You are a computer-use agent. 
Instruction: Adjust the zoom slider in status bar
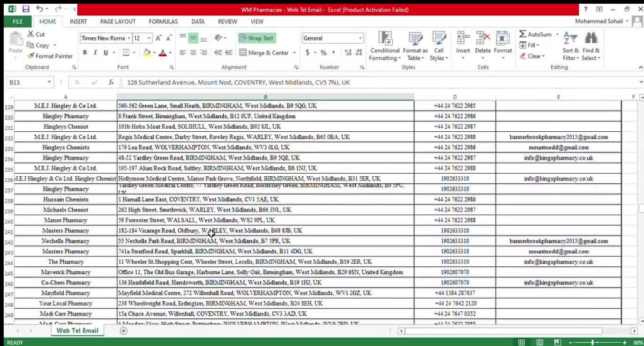pyautogui.click(x=592, y=342)
